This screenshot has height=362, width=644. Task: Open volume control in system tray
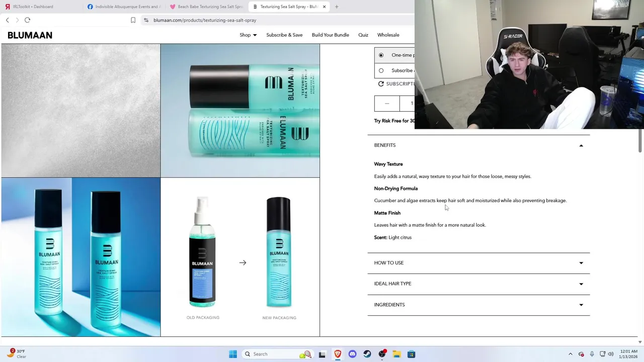pos(611,354)
